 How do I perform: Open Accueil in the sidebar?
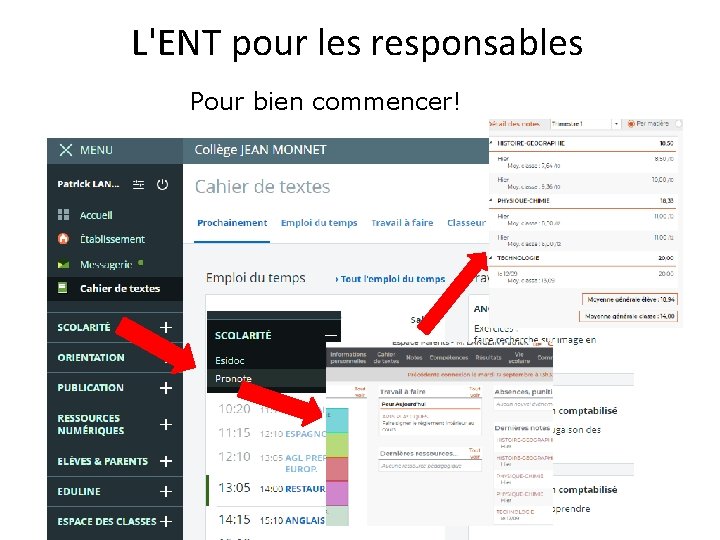(x=96, y=215)
